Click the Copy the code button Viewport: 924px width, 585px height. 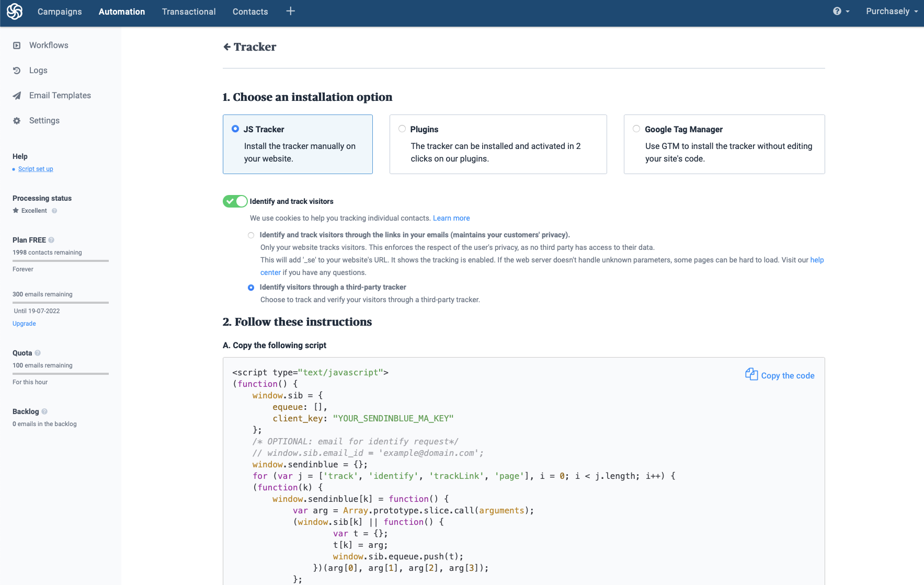780,375
